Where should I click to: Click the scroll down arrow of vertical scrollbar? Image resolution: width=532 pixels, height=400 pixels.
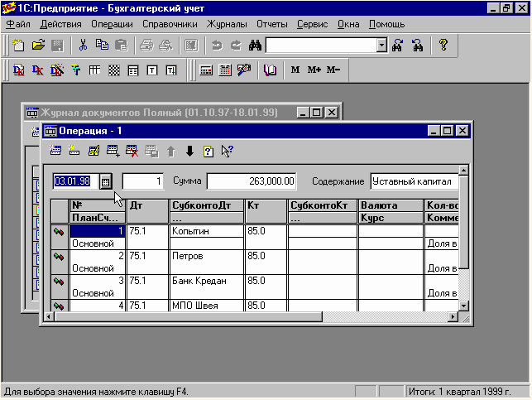[x=463, y=306]
